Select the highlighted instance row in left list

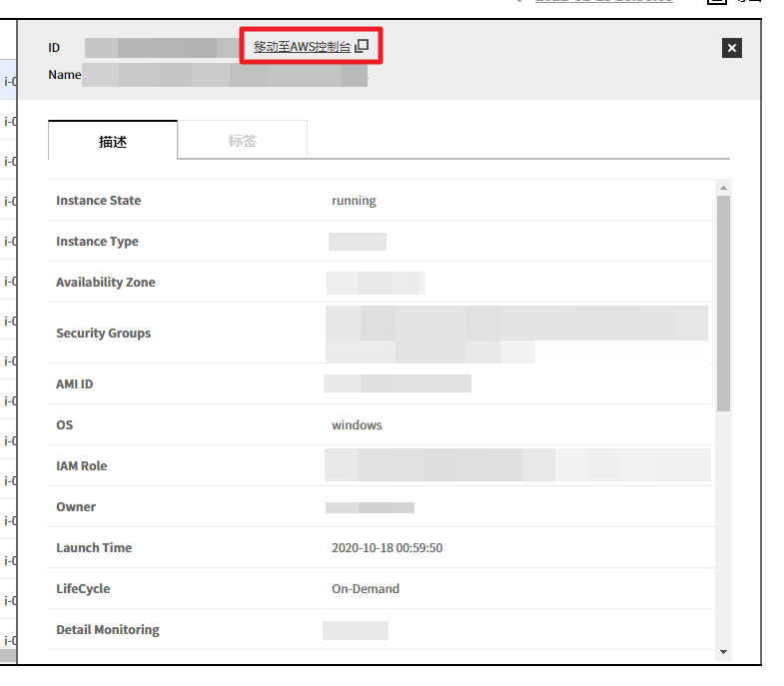point(8,81)
